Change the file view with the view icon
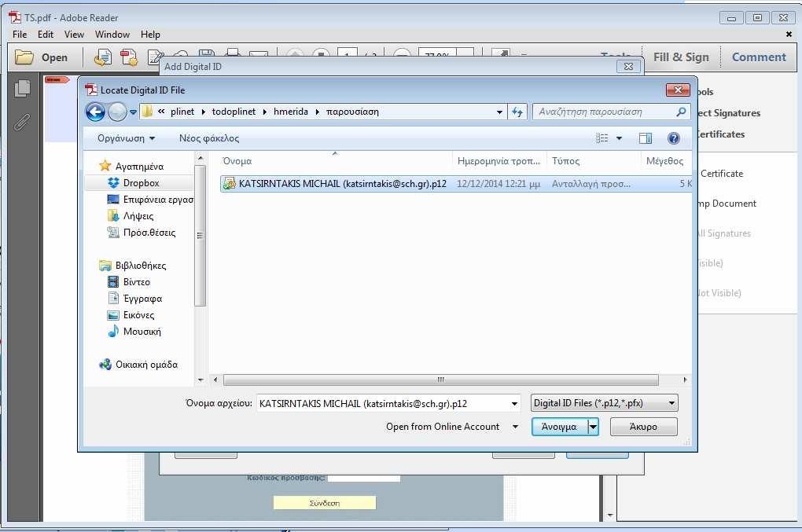Viewport: 802px width, 532px height. (602, 138)
